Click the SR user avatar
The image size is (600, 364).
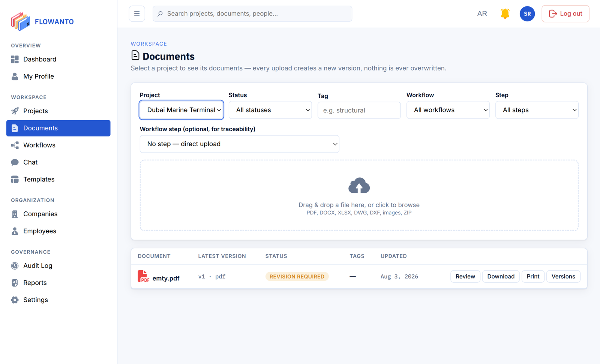pos(527,14)
